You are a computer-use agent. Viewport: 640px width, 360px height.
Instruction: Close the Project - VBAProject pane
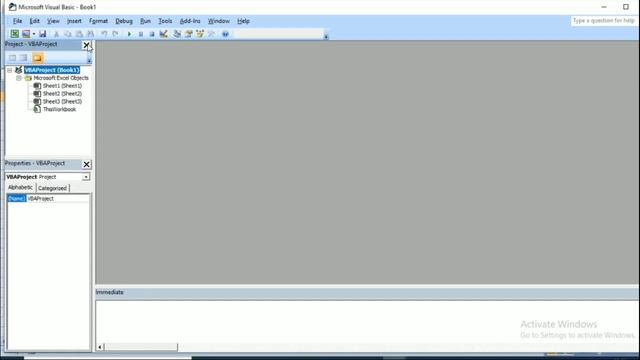point(87,45)
